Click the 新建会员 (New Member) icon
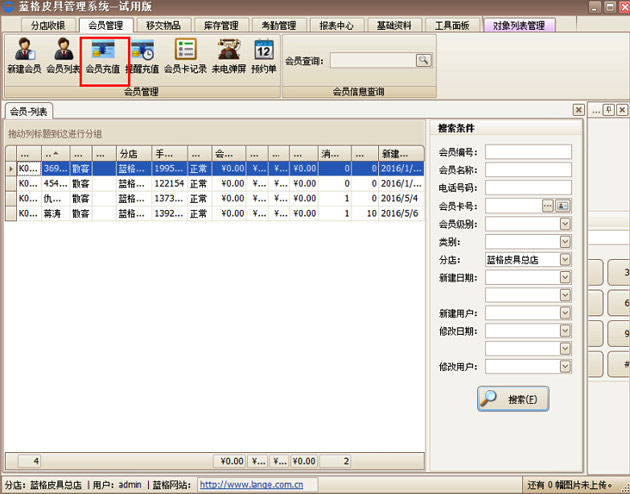This screenshot has height=494, width=630. (x=24, y=56)
